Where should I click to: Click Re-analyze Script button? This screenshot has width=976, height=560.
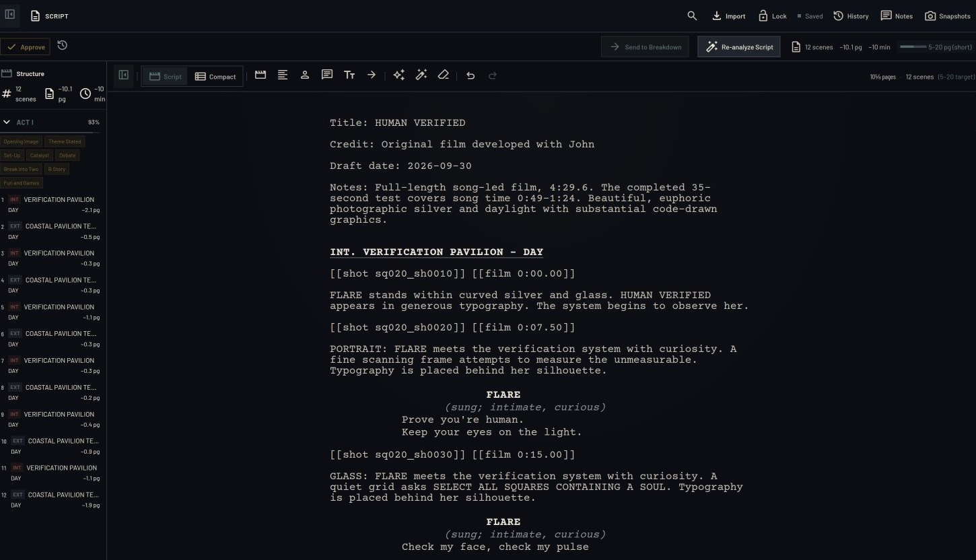(x=739, y=46)
